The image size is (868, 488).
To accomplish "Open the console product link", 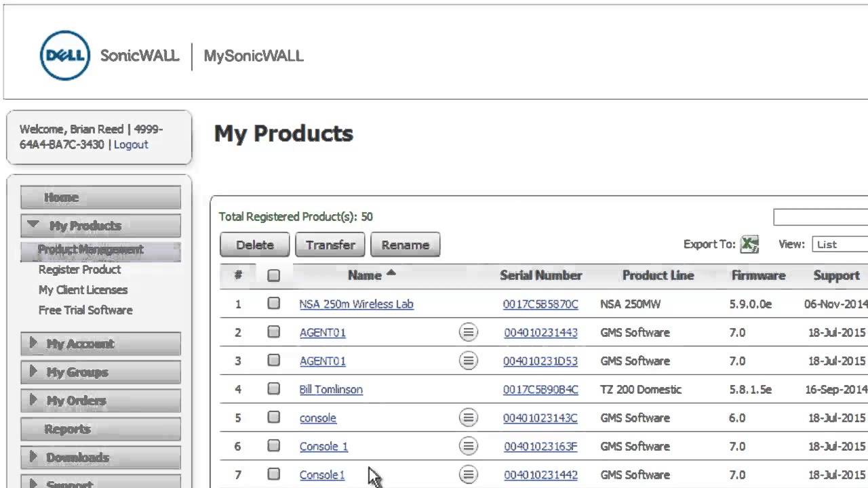I will pos(318,418).
